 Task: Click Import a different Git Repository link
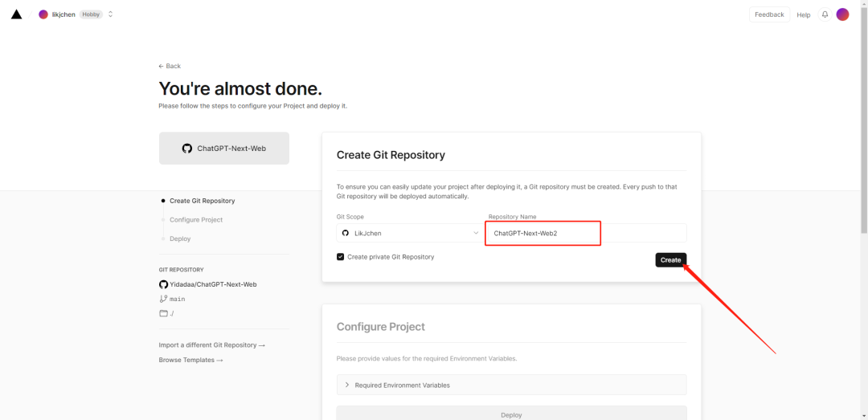[211, 345]
